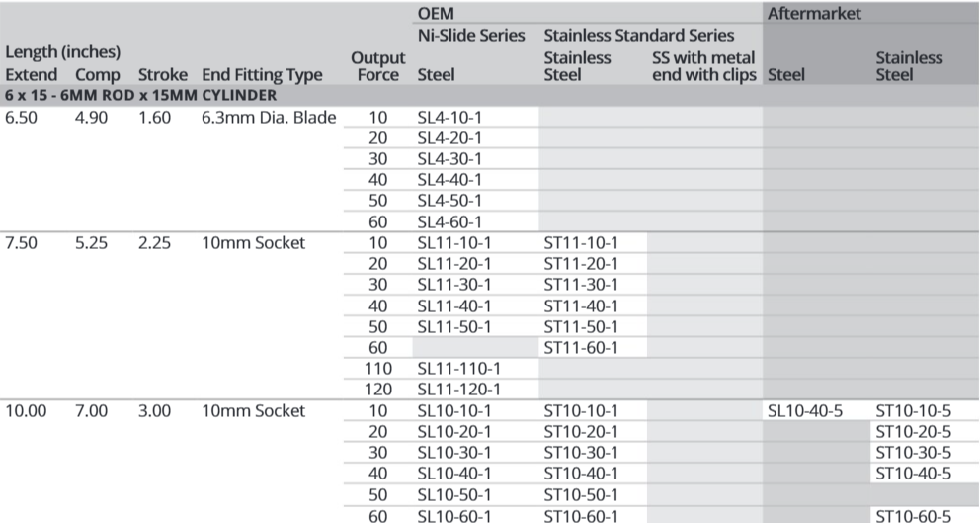Click part number ST11-10-1

tap(580, 243)
